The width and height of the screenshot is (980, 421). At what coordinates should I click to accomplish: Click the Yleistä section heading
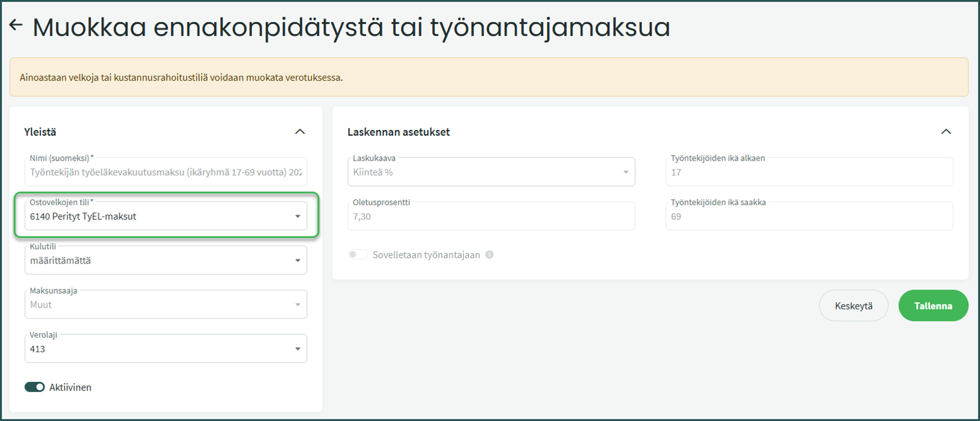[x=40, y=131]
